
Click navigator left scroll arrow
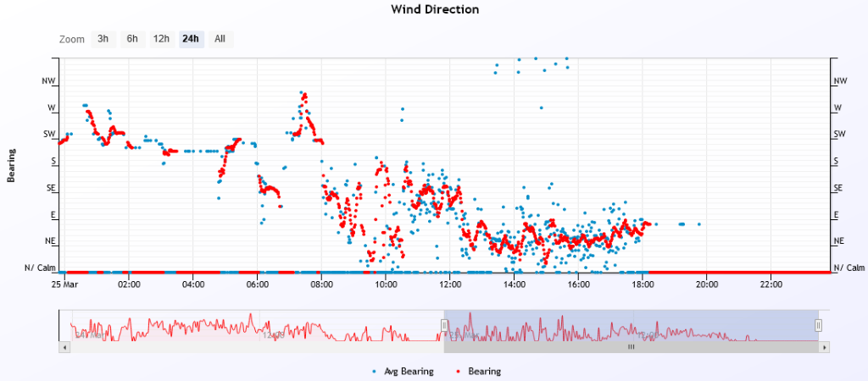[x=64, y=347]
